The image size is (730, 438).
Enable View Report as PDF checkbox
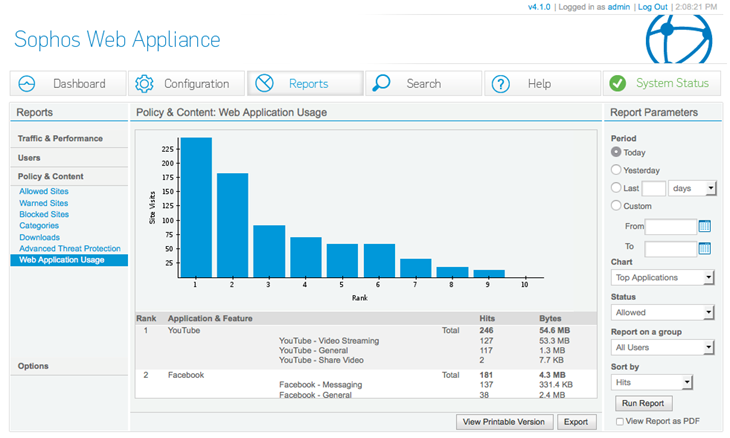point(620,422)
